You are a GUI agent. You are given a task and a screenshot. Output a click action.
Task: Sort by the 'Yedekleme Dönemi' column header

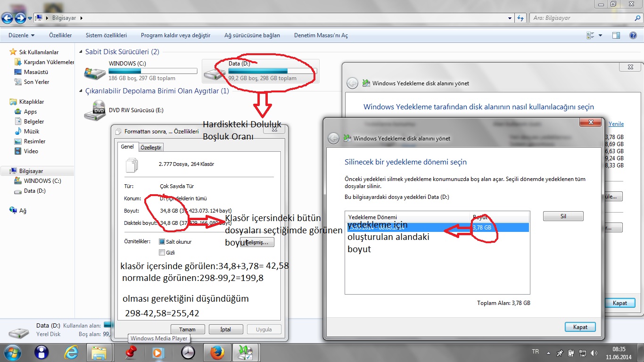coord(408,217)
